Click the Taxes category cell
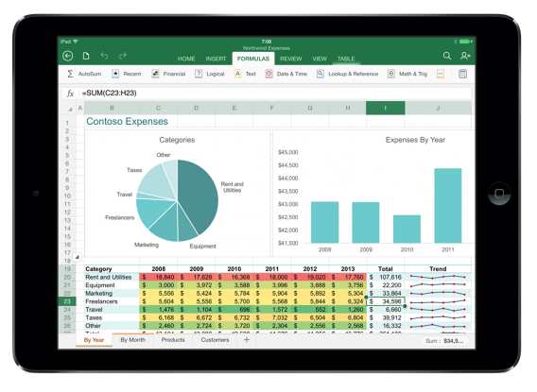Viewport: 537px width, 392px height. click(112, 317)
